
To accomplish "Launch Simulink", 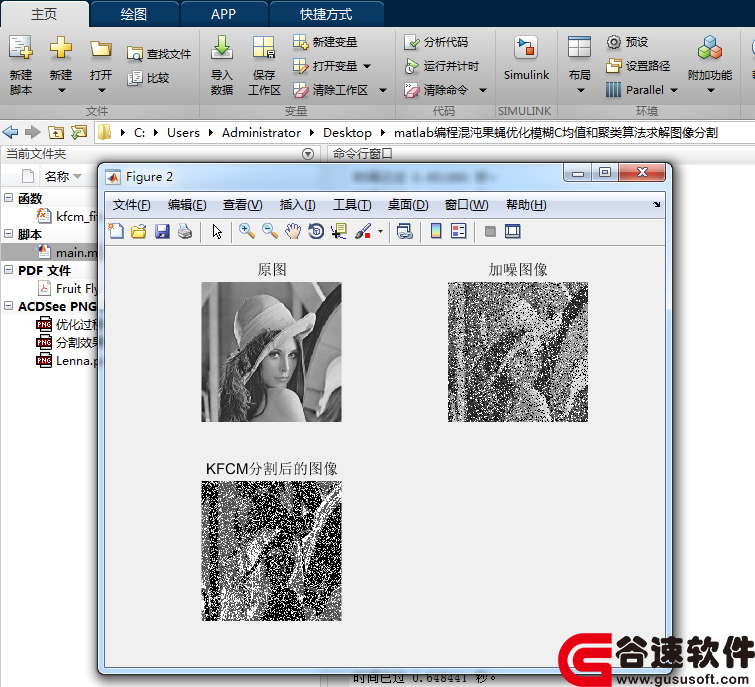I will 526,58.
